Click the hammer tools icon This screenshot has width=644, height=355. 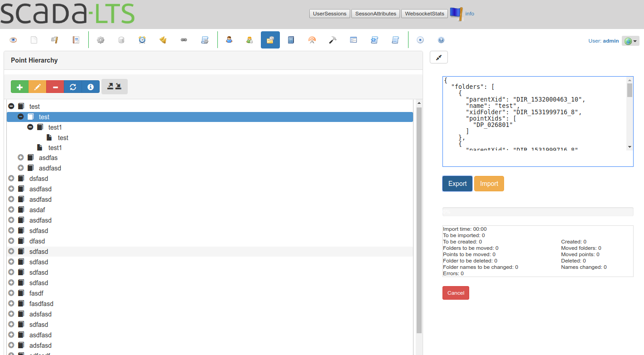[333, 40]
